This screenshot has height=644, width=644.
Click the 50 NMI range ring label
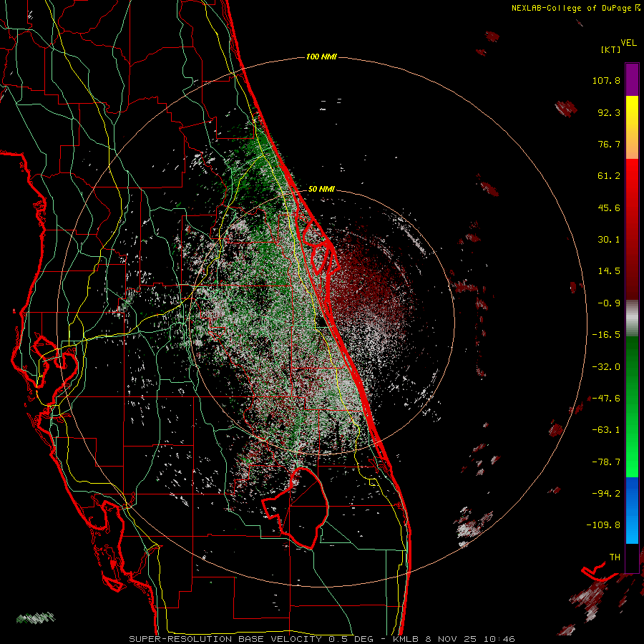pyautogui.click(x=321, y=190)
